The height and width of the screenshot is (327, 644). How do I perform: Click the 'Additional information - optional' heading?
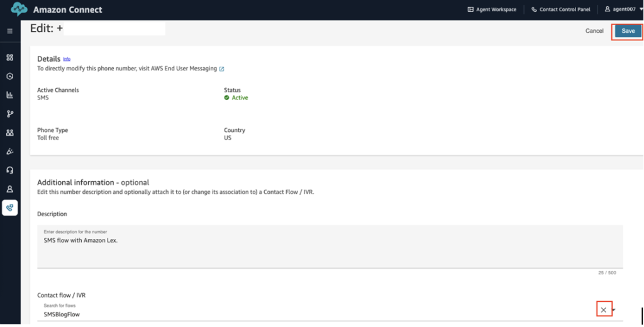point(93,182)
